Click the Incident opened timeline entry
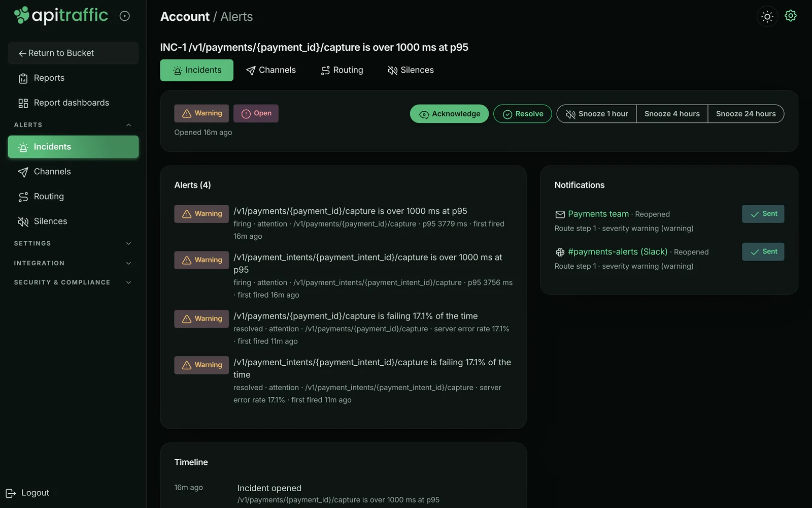This screenshot has width=812, height=508. coord(269,488)
